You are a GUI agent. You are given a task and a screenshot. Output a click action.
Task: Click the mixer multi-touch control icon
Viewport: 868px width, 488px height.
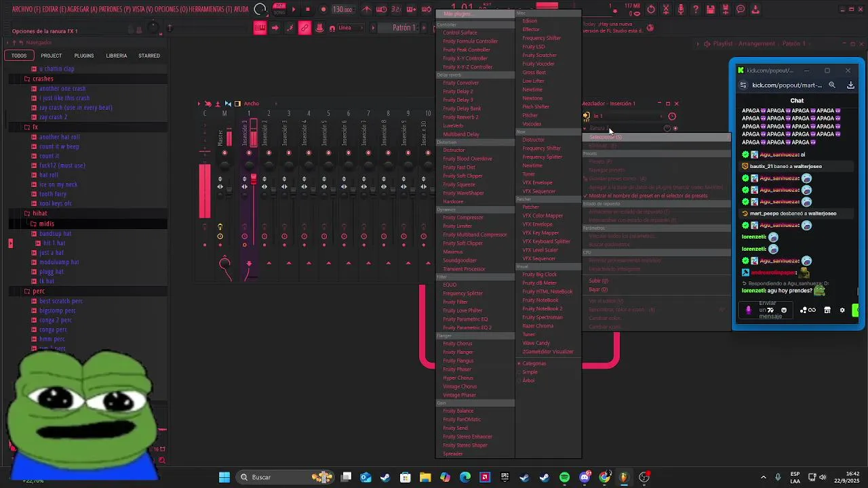(208, 104)
